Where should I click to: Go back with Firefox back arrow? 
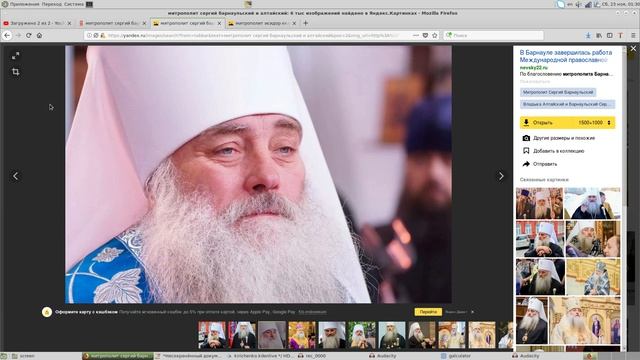(7, 36)
